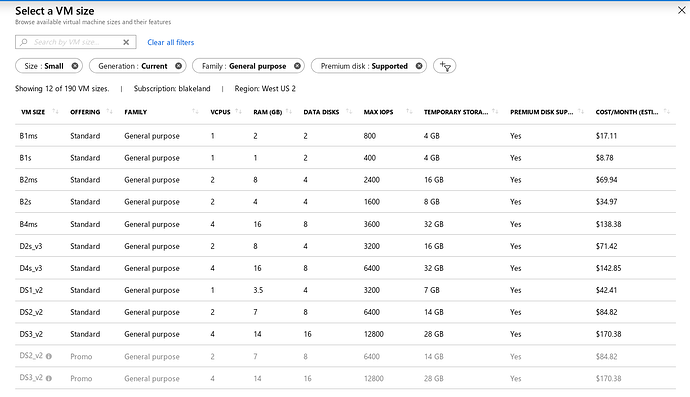Select the Standard DS3_v2 VM size name
Viewport: 690px width, 397px height.
click(x=31, y=334)
